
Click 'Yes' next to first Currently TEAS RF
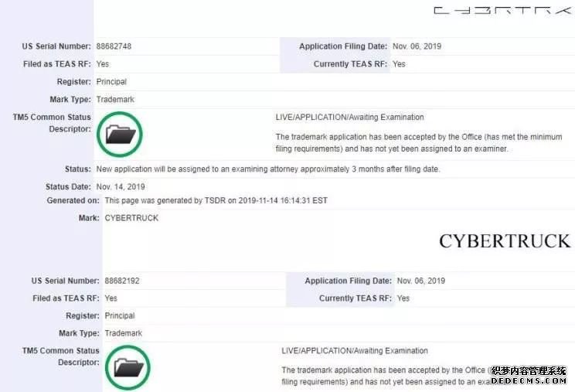[399, 64]
